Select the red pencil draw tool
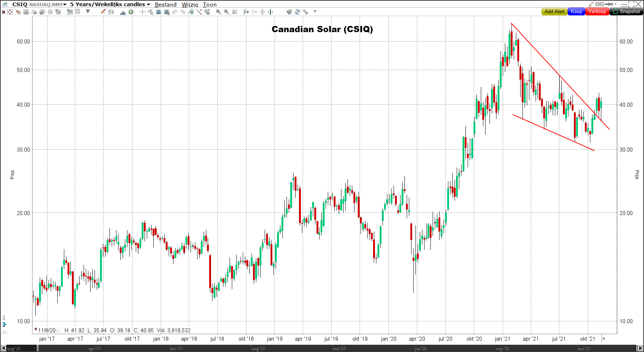Screen dimensions: 644x352 pyautogui.click(x=103, y=11)
